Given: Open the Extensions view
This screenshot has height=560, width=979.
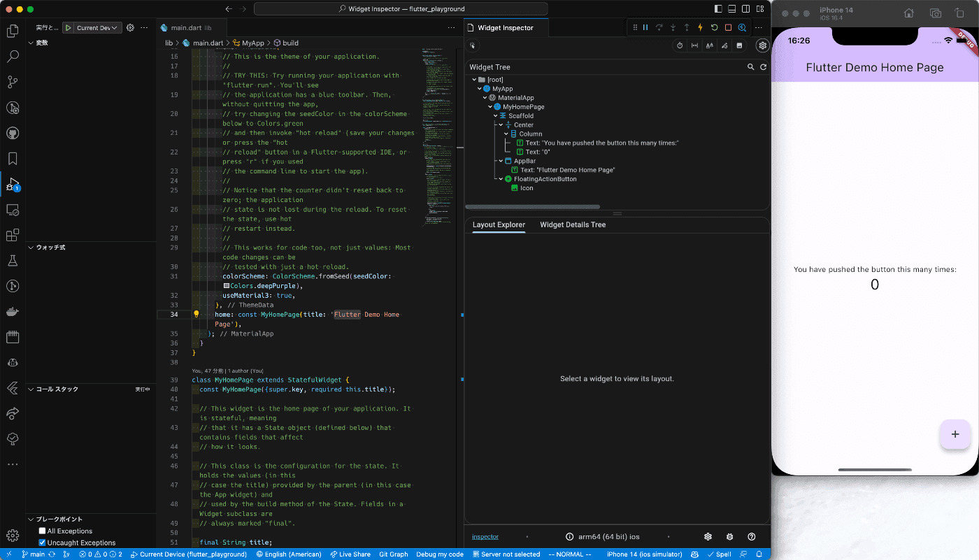Looking at the screenshot, I should pyautogui.click(x=12, y=235).
